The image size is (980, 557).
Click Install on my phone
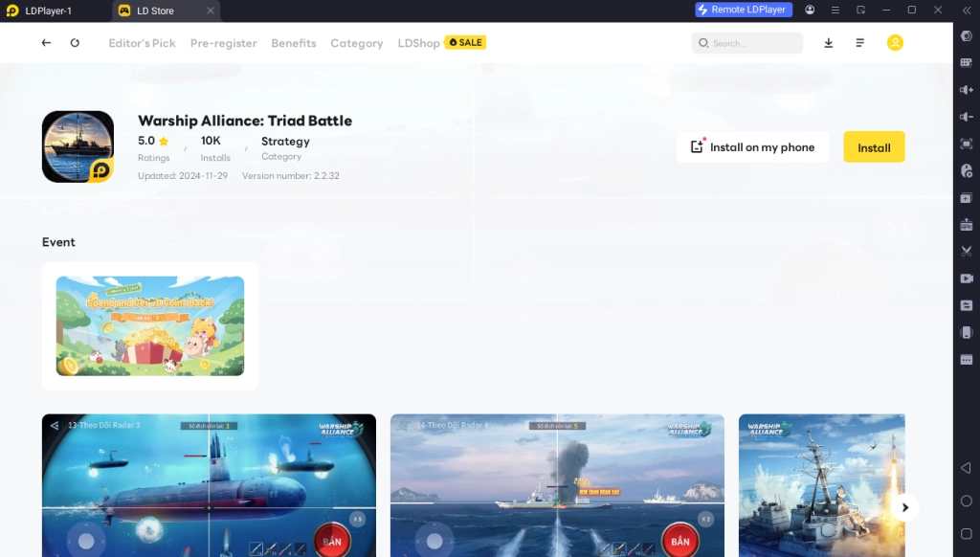tap(752, 146)
